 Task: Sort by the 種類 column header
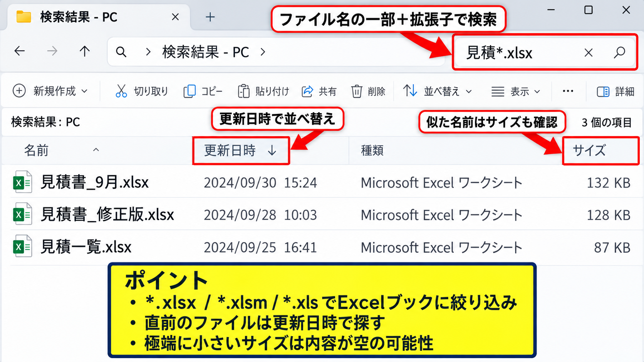pos(372,150)
